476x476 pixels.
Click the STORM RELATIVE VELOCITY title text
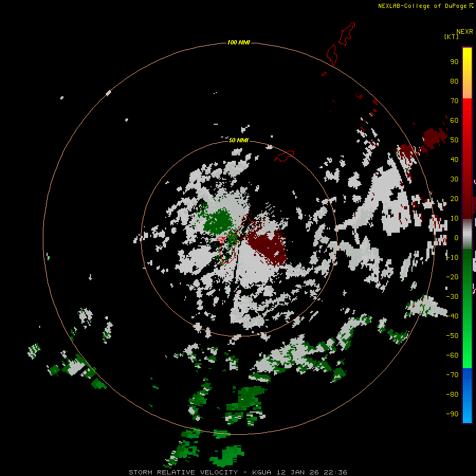[x=183, y=472]
